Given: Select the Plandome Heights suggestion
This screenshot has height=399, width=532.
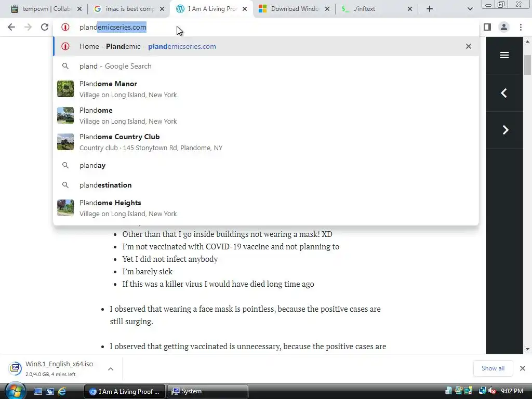Looking at the screenshot, I should click(266, 208).
